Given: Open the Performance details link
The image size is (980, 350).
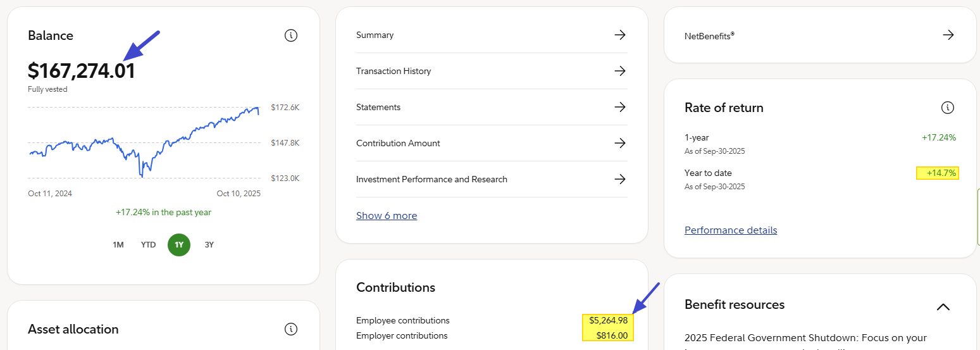Looking at the screenshot, I should pos(731,230).
